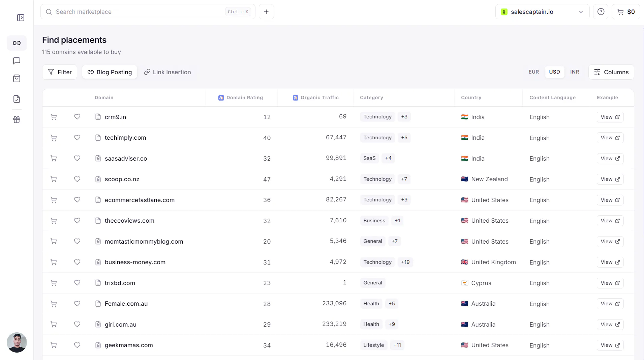644x360 pixels.
Task: Toggle the sidebar panel icon
Action: tap(21, 18)
